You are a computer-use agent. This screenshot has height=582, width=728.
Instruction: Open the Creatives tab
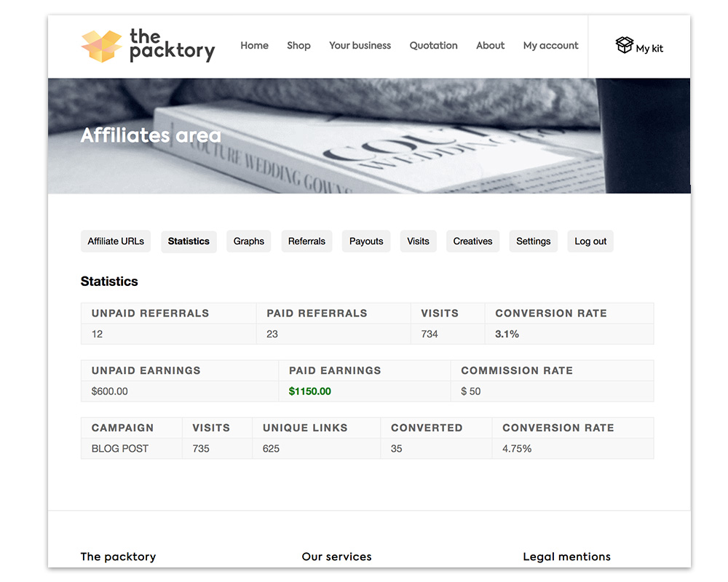click(472, 242)
